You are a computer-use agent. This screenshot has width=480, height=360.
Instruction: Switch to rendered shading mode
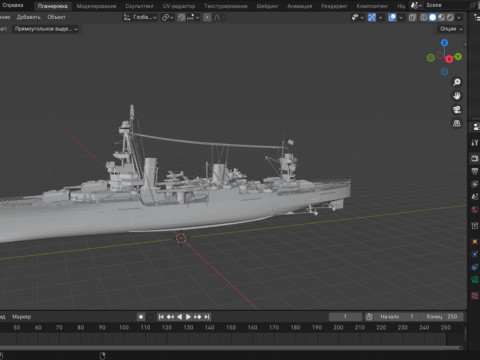(450, 17)
